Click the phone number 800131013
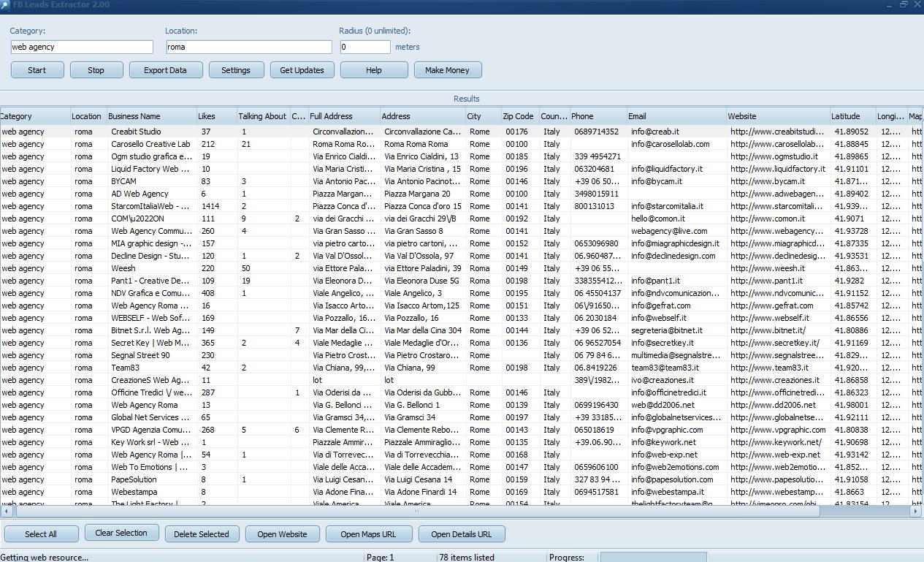This screenshot has width=924, height=562. click(594, 206)
